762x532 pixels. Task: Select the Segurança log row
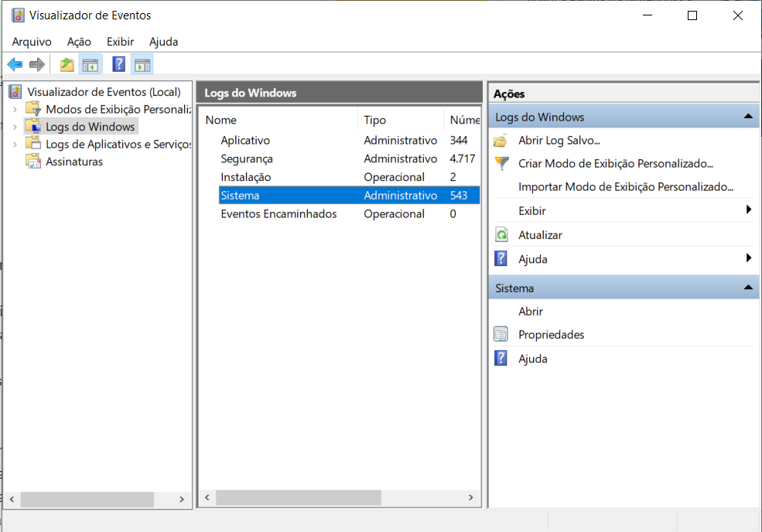click(x=247, y=159)
